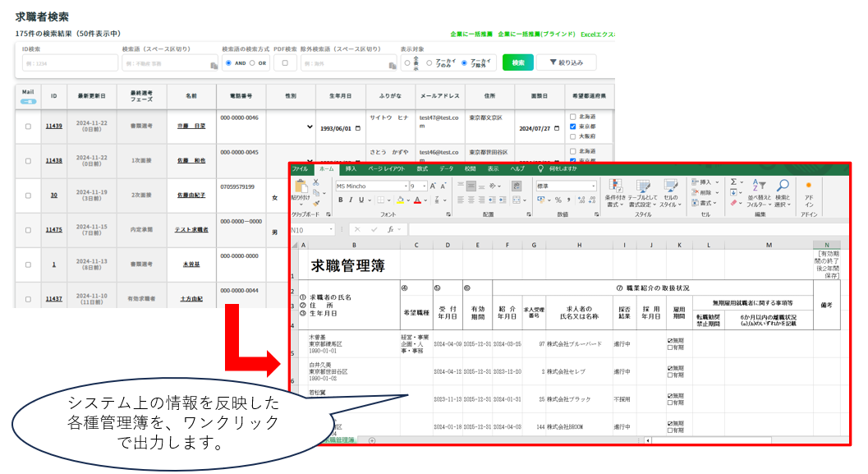Click the AutoSum sigma icon
868x474 pixels.
(733, 182)
